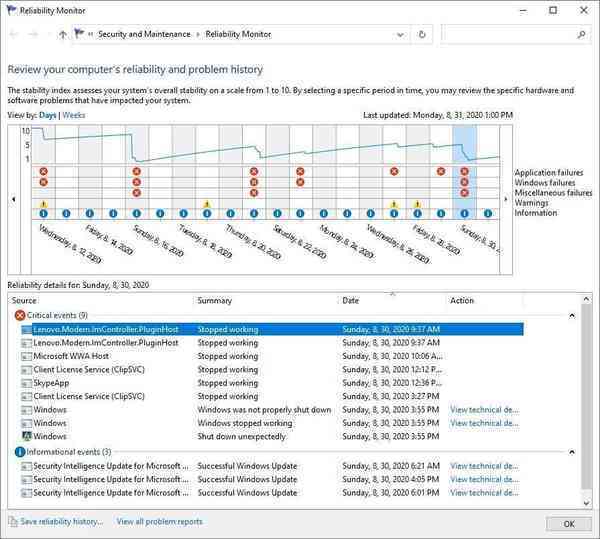Collapse the Informational events group
The height and width of the screenshot is (539, 600).
[x=572, y=452]
